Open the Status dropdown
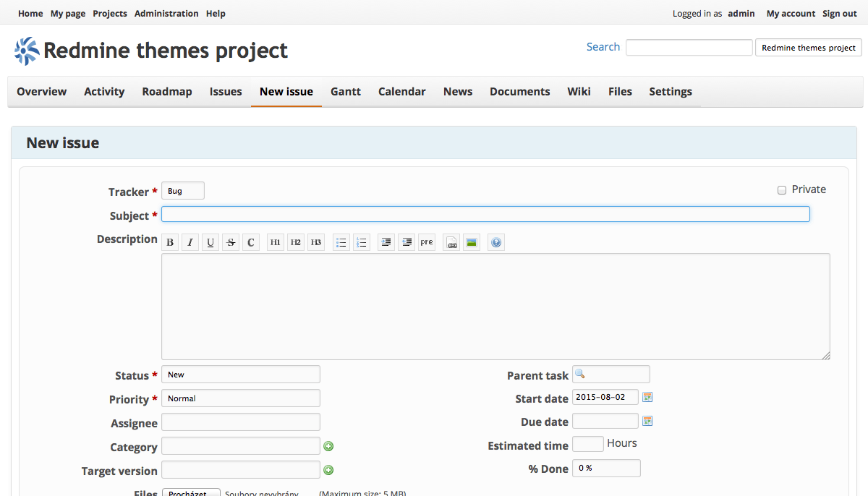Image resolution: width=868 pixels, height=496 pixels. (x=241, y=375)
